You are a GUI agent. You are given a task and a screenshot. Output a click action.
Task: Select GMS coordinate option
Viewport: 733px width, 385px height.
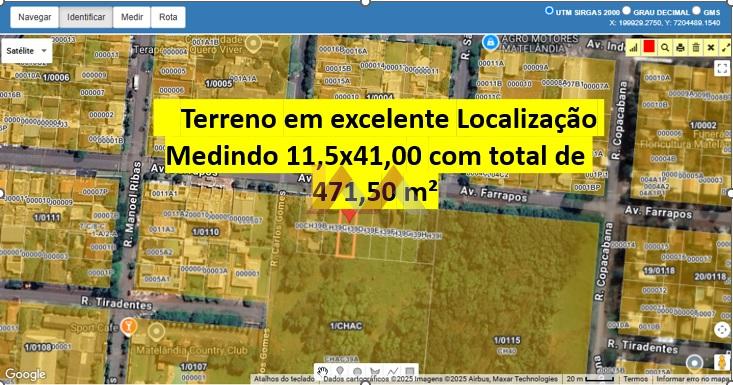tap(697, 10)
